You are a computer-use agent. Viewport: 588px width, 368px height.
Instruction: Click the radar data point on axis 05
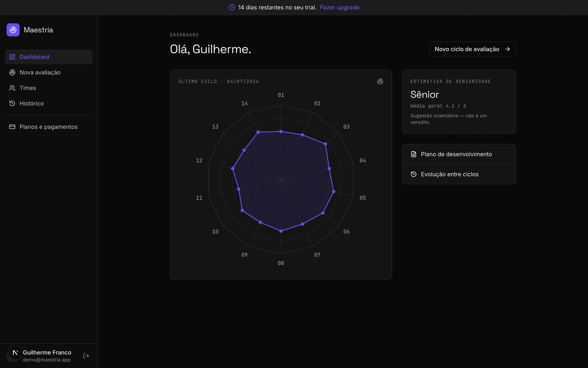point(334,192)
